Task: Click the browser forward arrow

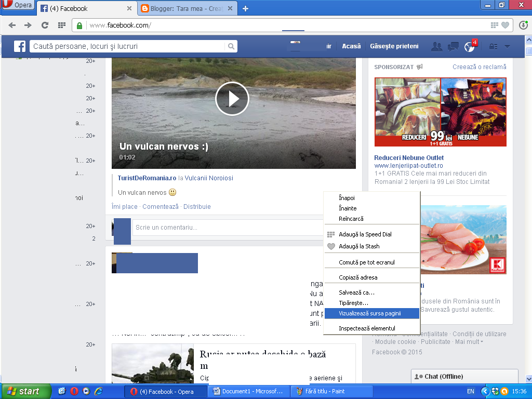Action: [28, 25]
